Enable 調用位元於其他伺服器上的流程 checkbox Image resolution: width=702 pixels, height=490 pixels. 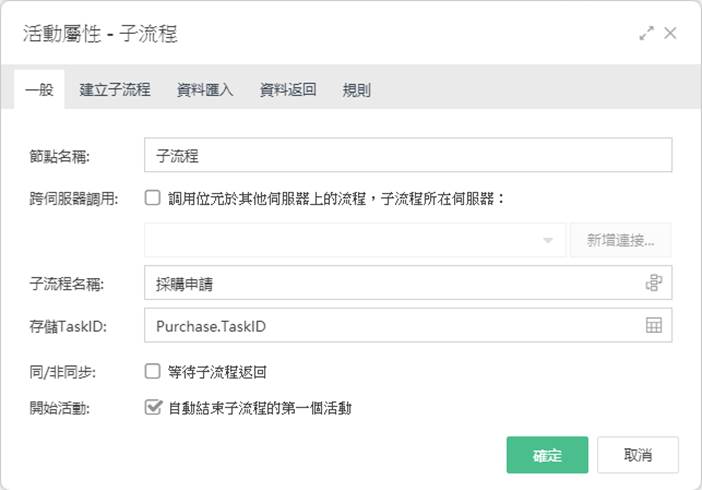pos(153,198)
